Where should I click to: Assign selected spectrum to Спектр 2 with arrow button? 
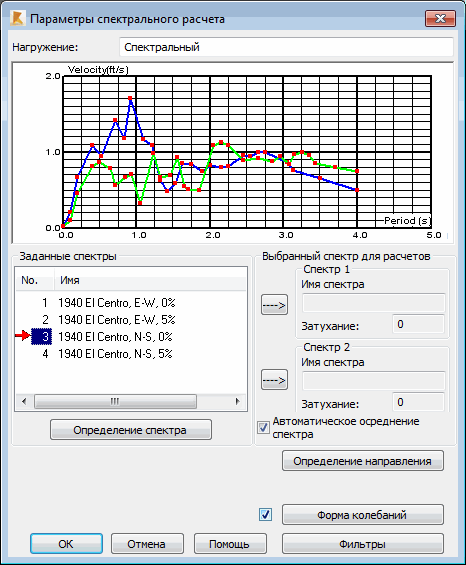tap(274, 379)
